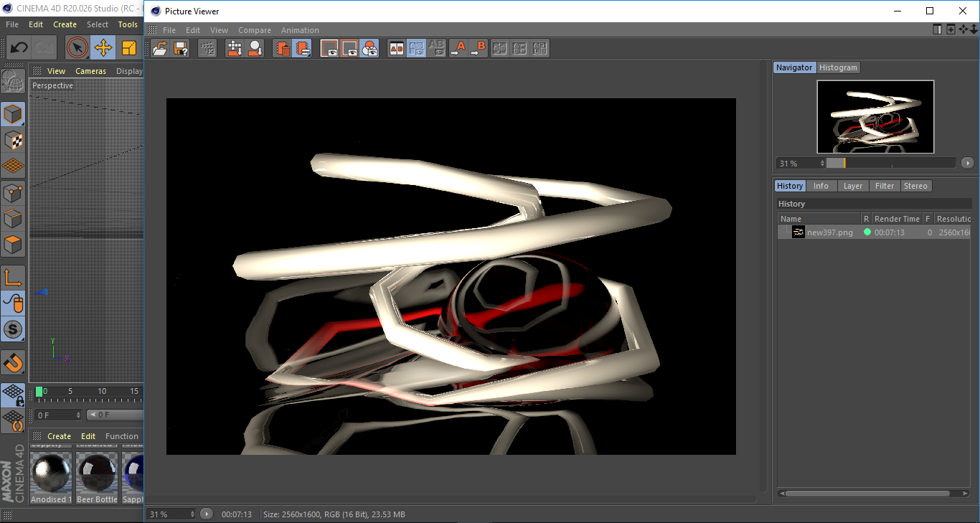
Task: Select the Move tool in Cinema 4D
Action: pos(103,48)
